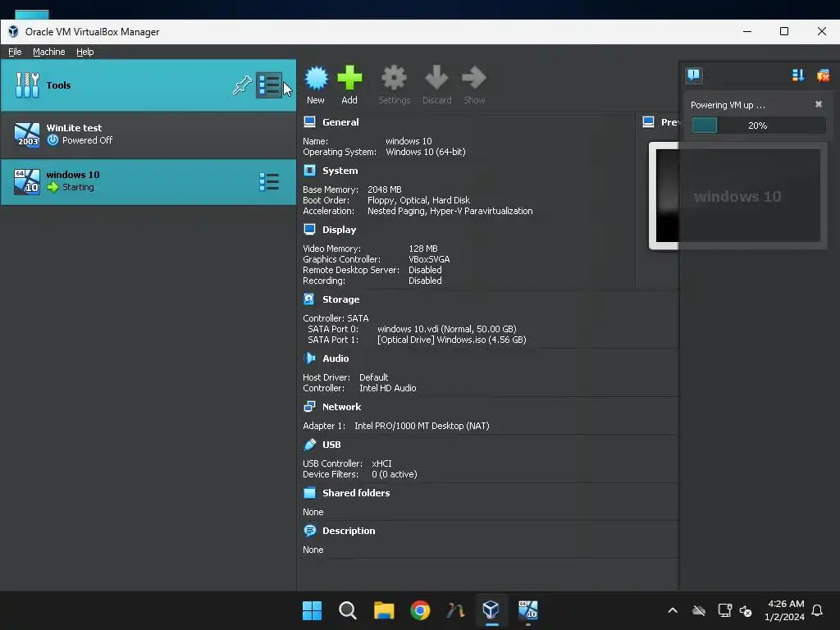Open the Shared folders section heading
The width and height of the screenshot is (840, 630).
[356, 493]
